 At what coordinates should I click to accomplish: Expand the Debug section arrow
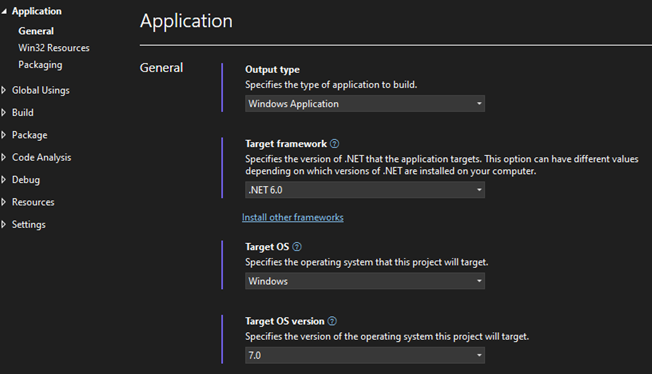tap(4, 180)
